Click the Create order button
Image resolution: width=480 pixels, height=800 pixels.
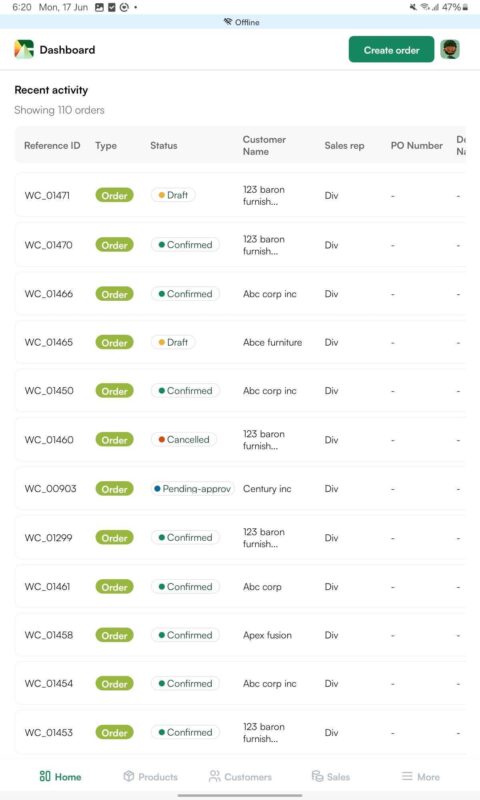pyautogui.click(x=391, y=49)
